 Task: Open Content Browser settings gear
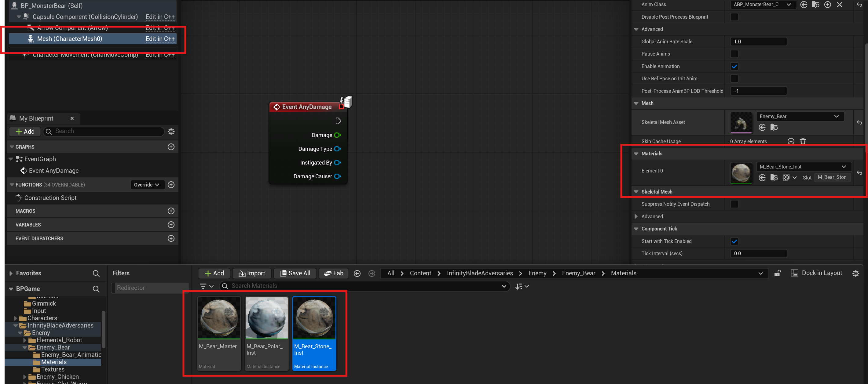855,273
